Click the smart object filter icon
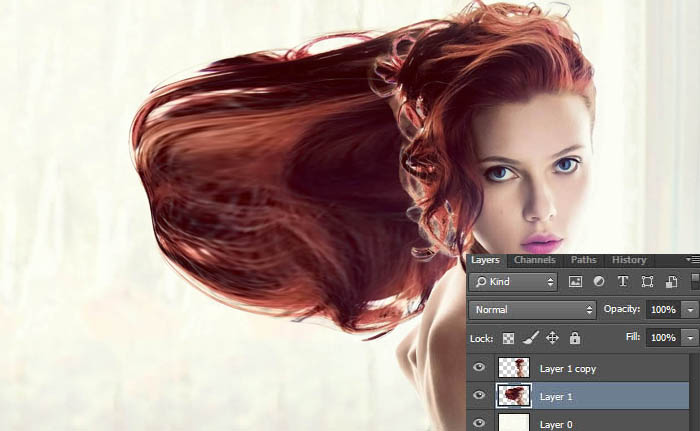The width and height of the screenshot is (700, 431). [671, 283]
